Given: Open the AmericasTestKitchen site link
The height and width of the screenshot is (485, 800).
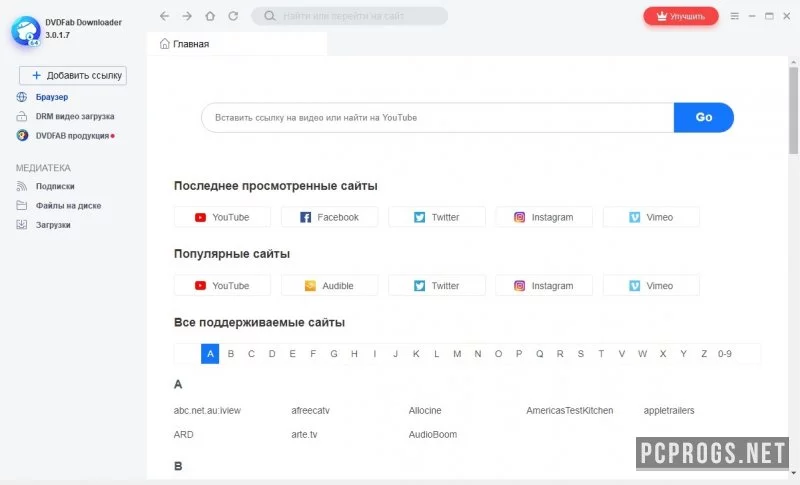Looking at the screenshot, I should (x=570, y=411).
